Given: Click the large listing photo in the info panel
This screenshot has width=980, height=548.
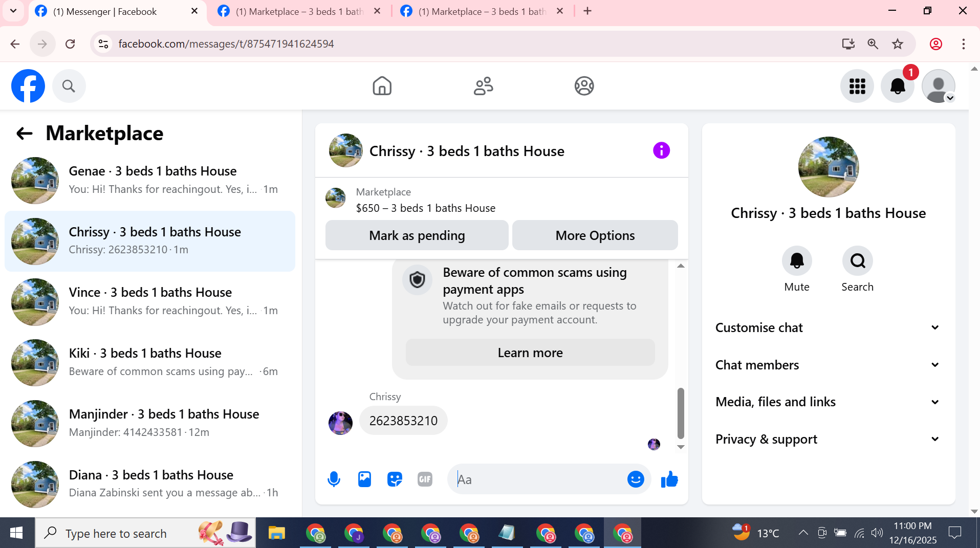Looking at the screenshot, I should point(828,167).
